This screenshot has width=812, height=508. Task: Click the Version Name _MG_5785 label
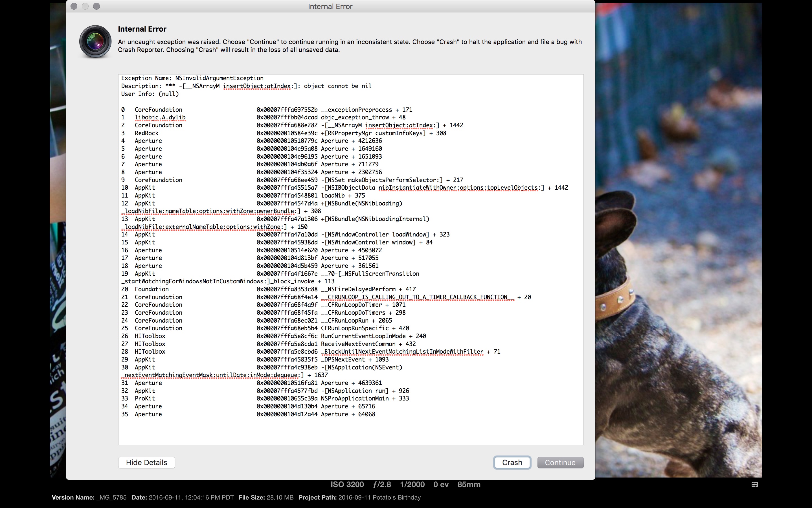click(x=89, y=497)
